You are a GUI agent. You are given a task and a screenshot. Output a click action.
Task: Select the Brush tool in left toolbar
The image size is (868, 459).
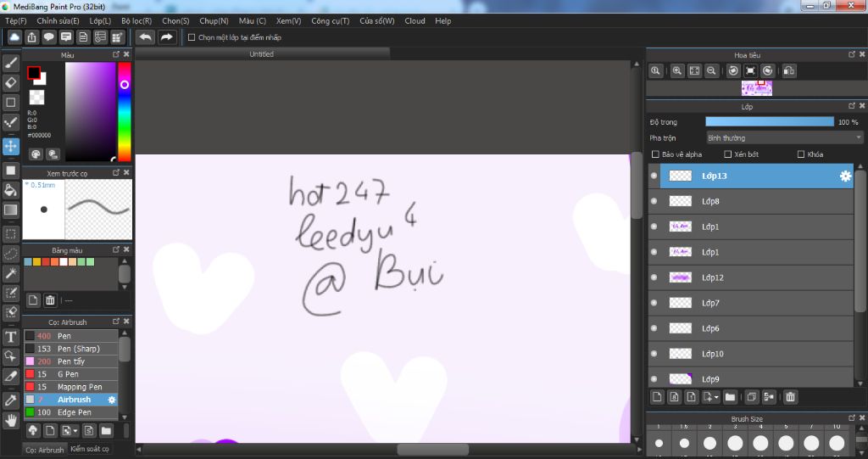click(x=10, y=63)
